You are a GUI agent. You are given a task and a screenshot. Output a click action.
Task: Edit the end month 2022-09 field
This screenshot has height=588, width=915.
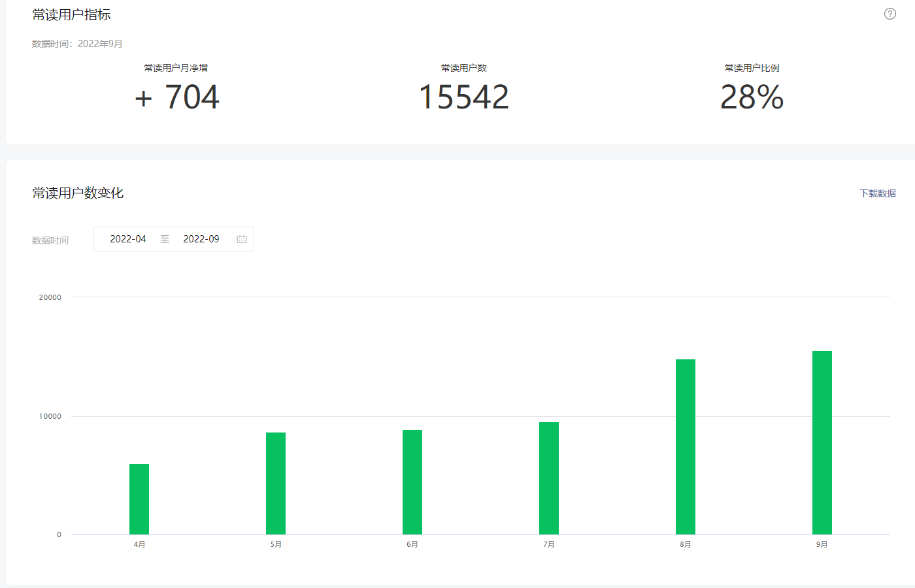201,239
